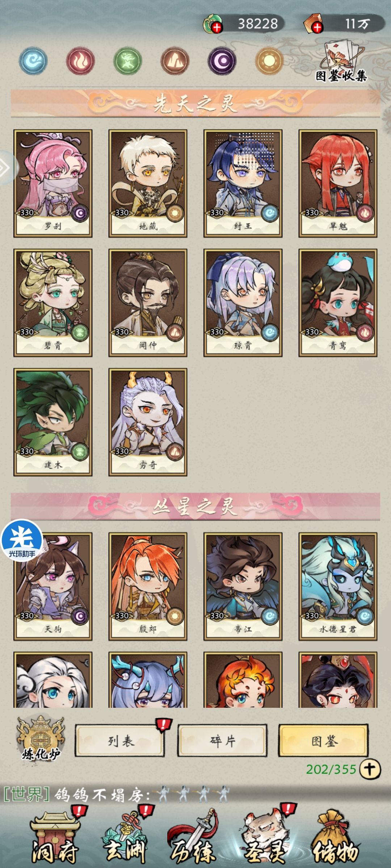The image size is (391, 868).
Task: Toggle the purple moon element filter
Action: coord(222,61)
